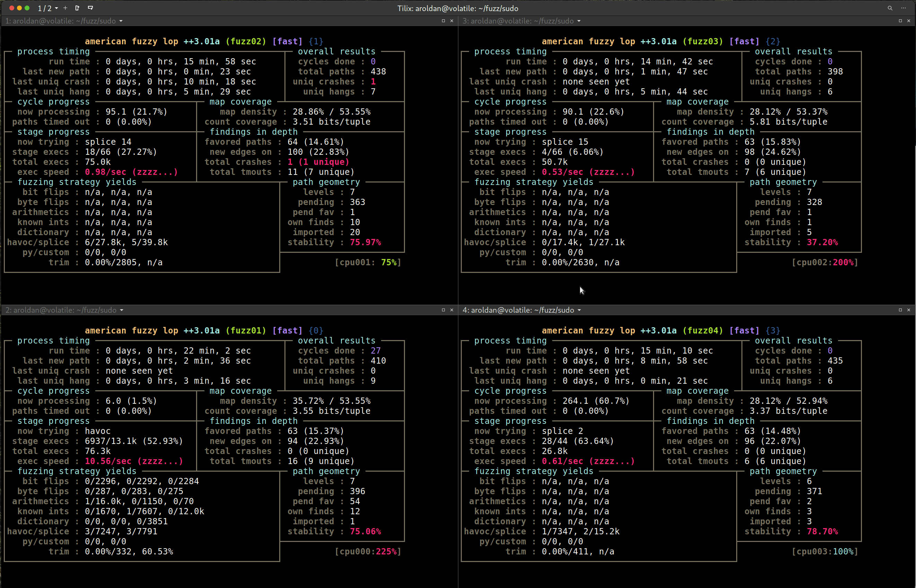Close terminal pane 4
The image size is (916, 588).
[909, 310]
